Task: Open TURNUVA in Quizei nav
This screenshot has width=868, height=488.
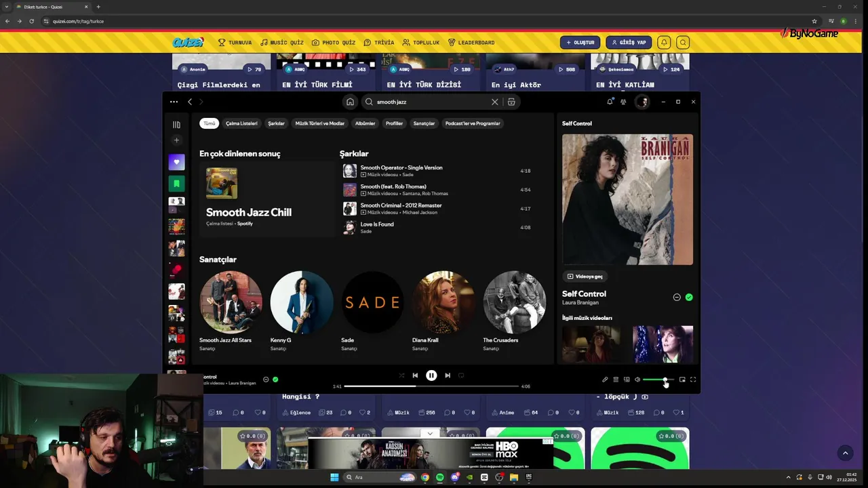Action: [x=235, y=43]
